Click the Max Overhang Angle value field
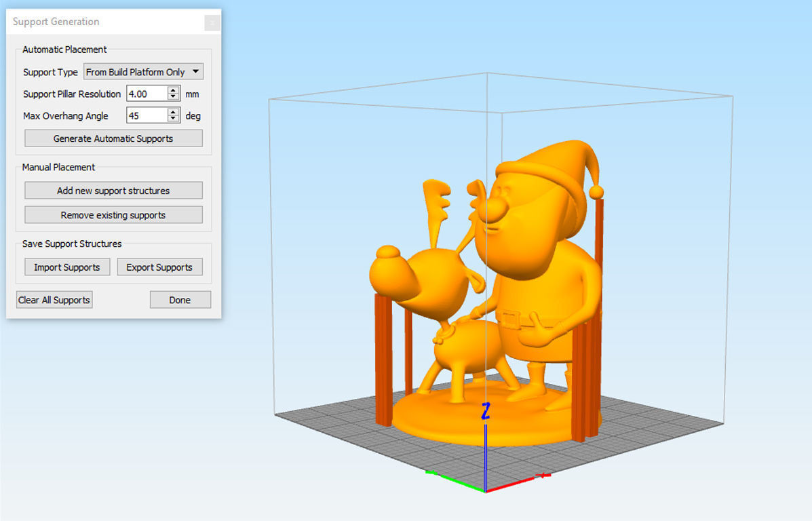 tap(147, 115)
